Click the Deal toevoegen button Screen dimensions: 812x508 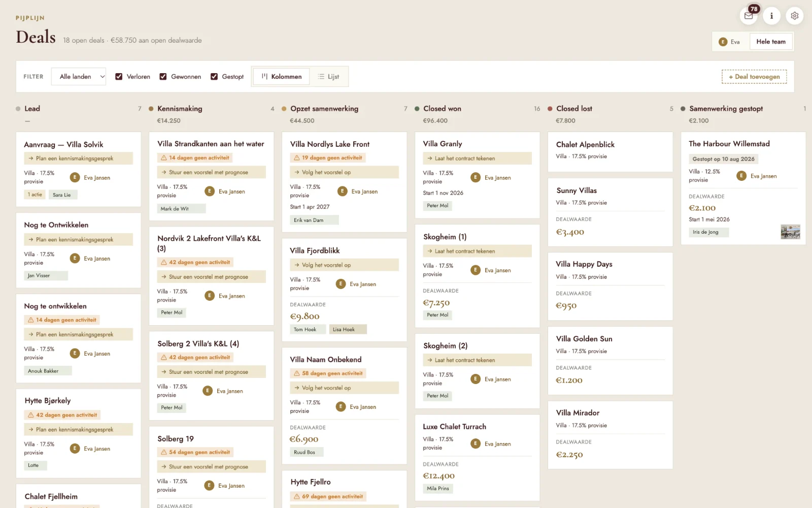click(754, 77)
